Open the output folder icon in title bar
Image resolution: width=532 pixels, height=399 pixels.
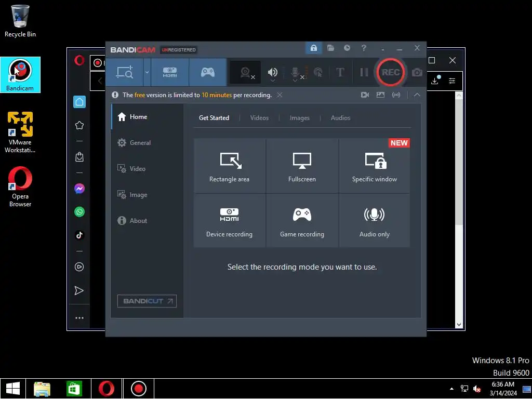[330, 48]
